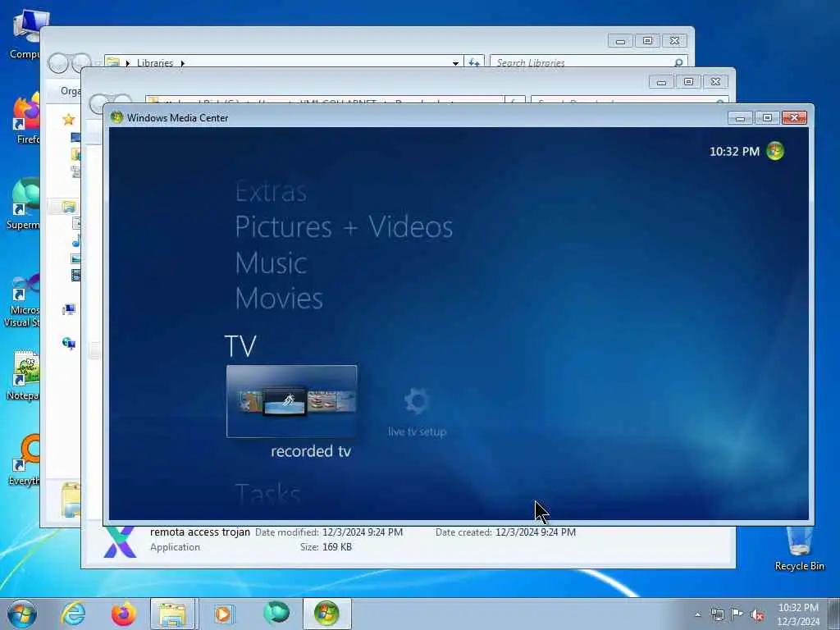Image resolution: width=840 pixels, height=630 pixels.
Task: Open the taskbar clock and date
Action: pos(798,614)
